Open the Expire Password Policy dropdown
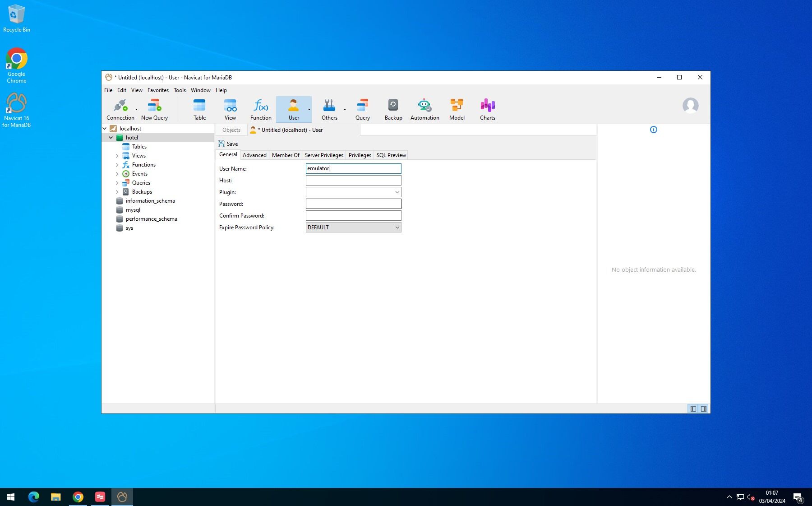This screenshot has width=812, height=506. pos(353,227)
